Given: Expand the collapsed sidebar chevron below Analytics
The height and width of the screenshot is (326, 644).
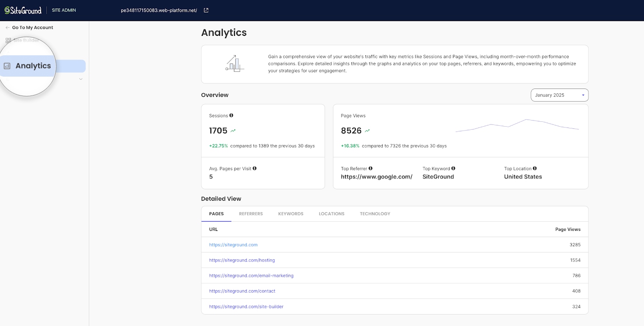Looking at the screenshot, I should tap(80, 79).
